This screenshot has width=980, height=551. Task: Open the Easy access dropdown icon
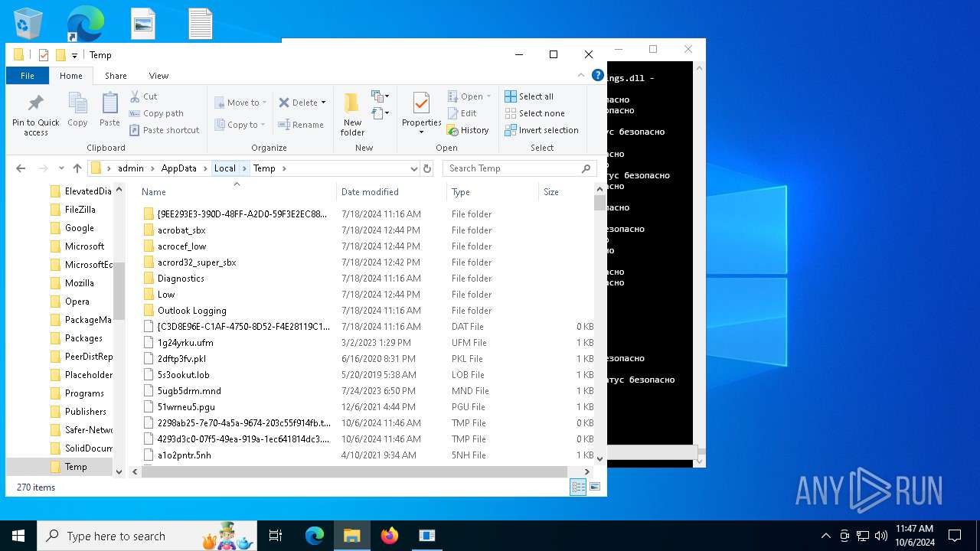(381, 113)
